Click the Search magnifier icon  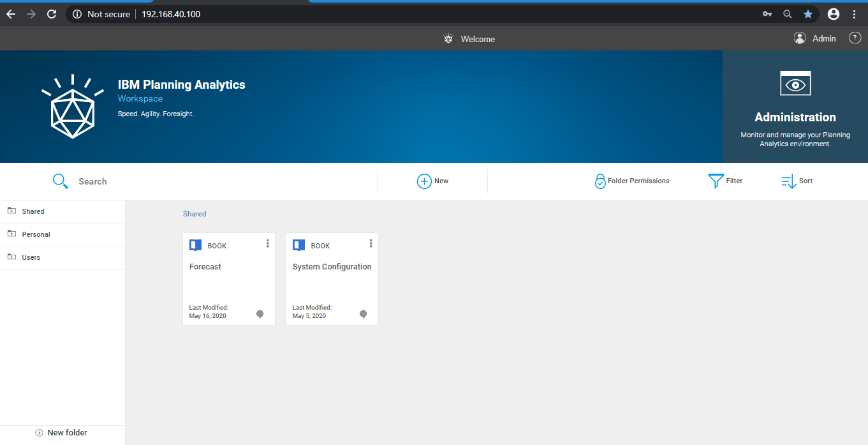click(x=61, y=181)
